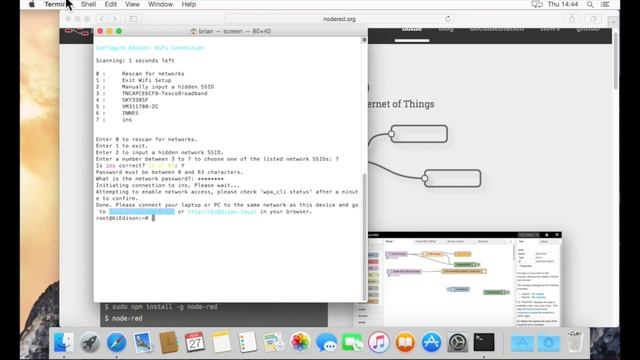
Task: Open Finder from the Dock
Action: (x=64, y=342)
